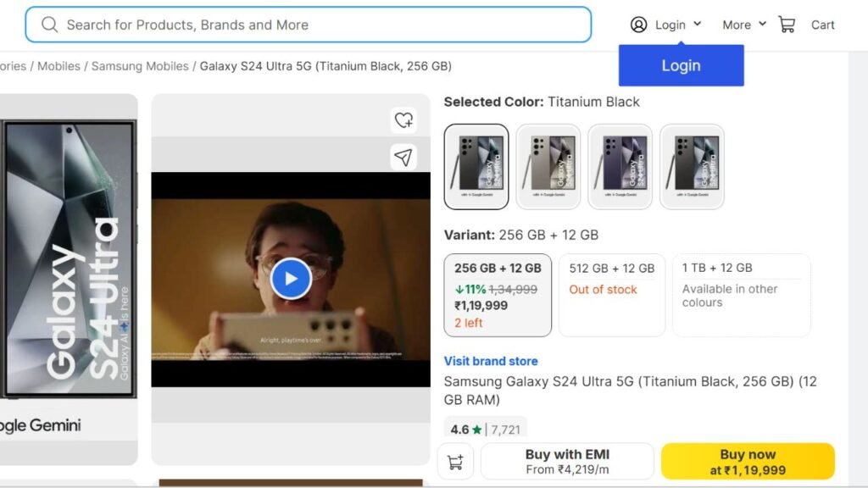
Task: Open Mobiles breadcrumb link
Action: coord(58,66)
